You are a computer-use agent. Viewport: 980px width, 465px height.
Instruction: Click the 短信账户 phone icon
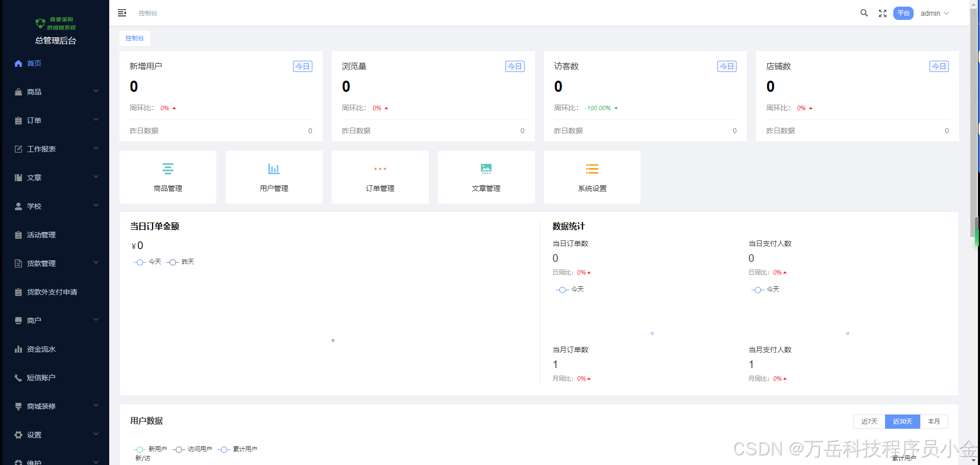point(18,378)
